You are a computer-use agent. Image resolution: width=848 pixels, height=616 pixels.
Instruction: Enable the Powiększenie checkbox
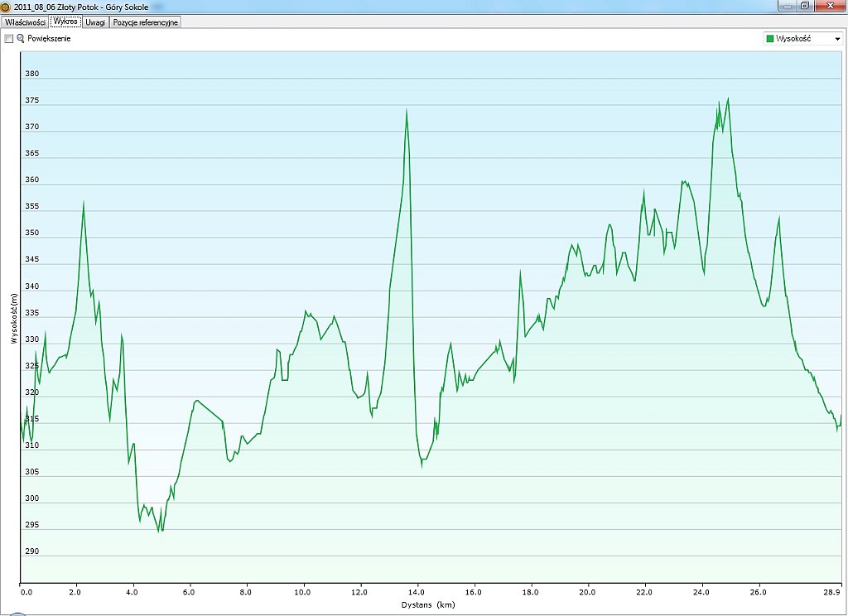(x=9, y=39)
